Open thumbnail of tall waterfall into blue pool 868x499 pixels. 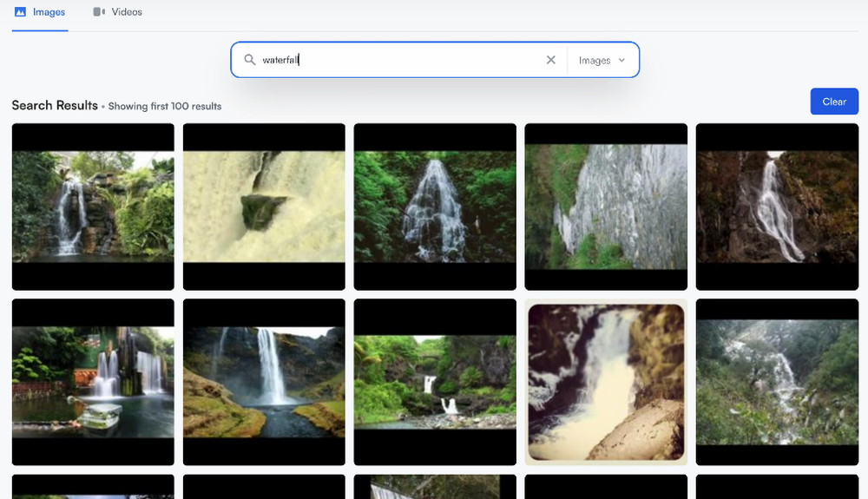(264, 382)
